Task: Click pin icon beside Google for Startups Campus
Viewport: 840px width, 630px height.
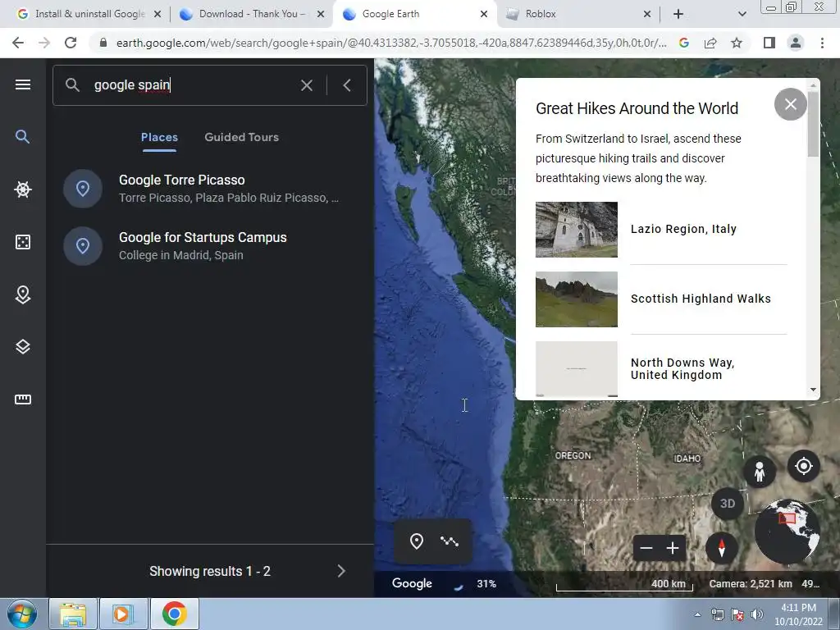Action: click(x=83, y=246)
